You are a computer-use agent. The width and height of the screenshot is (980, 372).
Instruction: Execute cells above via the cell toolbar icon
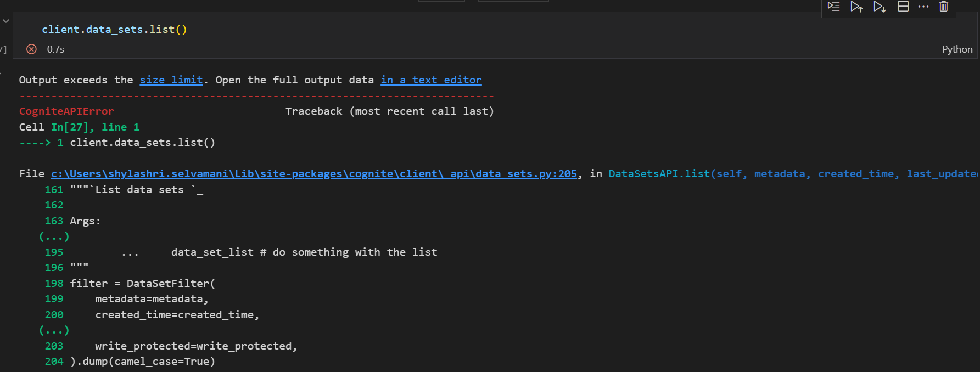856,7
